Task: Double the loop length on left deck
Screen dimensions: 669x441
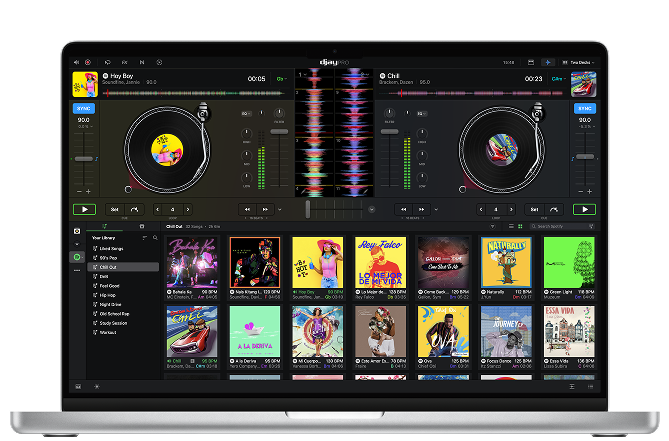Action: point(188,209)
